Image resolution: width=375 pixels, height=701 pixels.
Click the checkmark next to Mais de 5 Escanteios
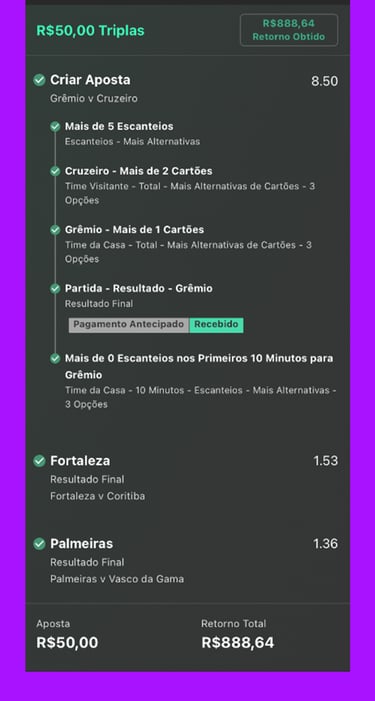coord(55,127)
